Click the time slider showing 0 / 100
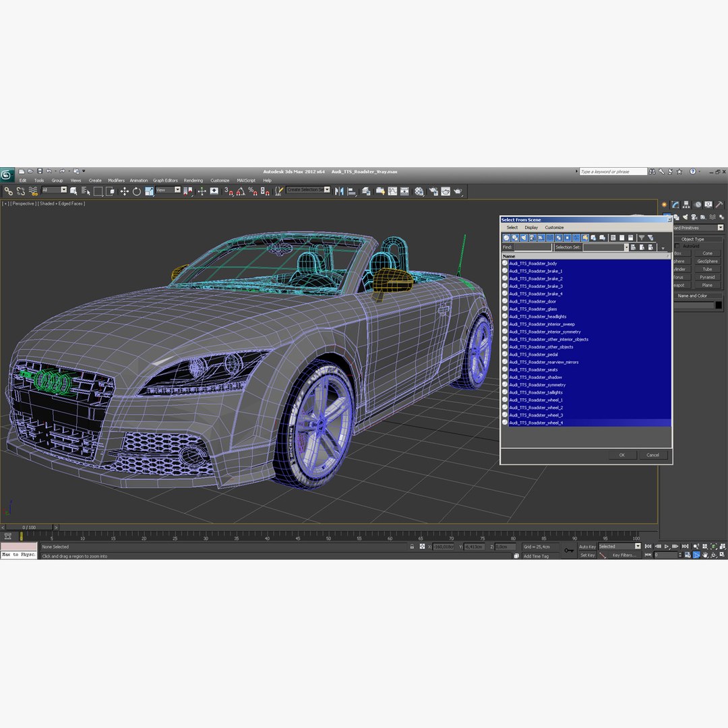 tap(29, 527)
